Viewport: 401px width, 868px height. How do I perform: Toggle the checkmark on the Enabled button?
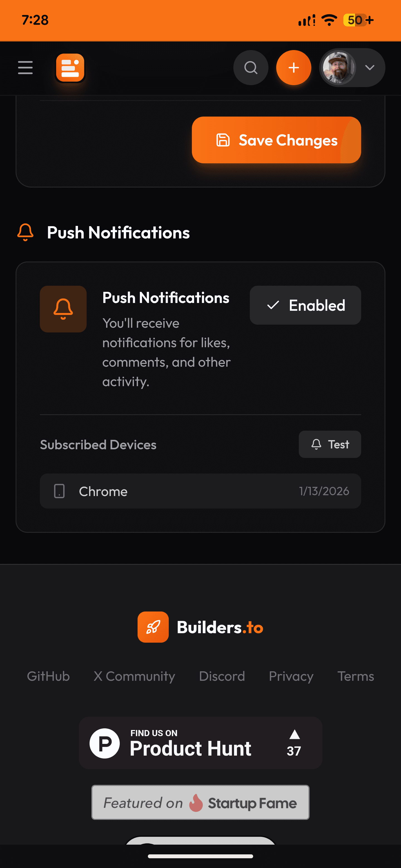[x=274, y=305]
